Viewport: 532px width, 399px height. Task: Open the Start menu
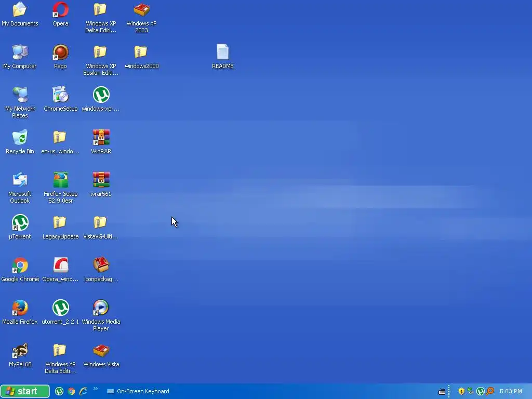25,391
